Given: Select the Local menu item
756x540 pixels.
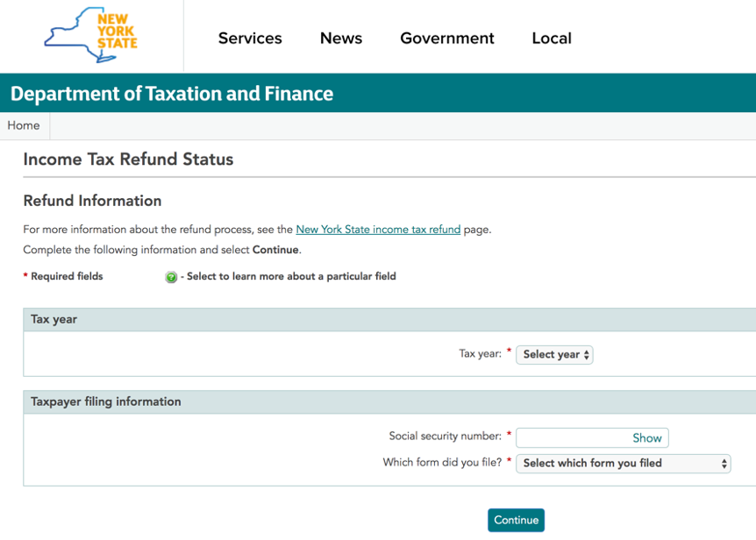Looking at the screenshot, I should pos(551,38).
